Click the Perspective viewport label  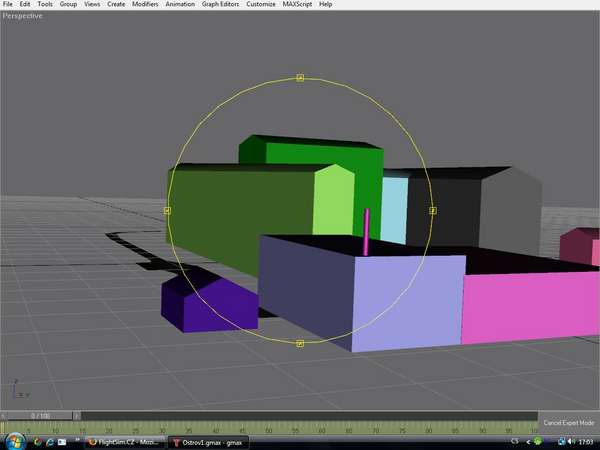click(x=23, y=16)
